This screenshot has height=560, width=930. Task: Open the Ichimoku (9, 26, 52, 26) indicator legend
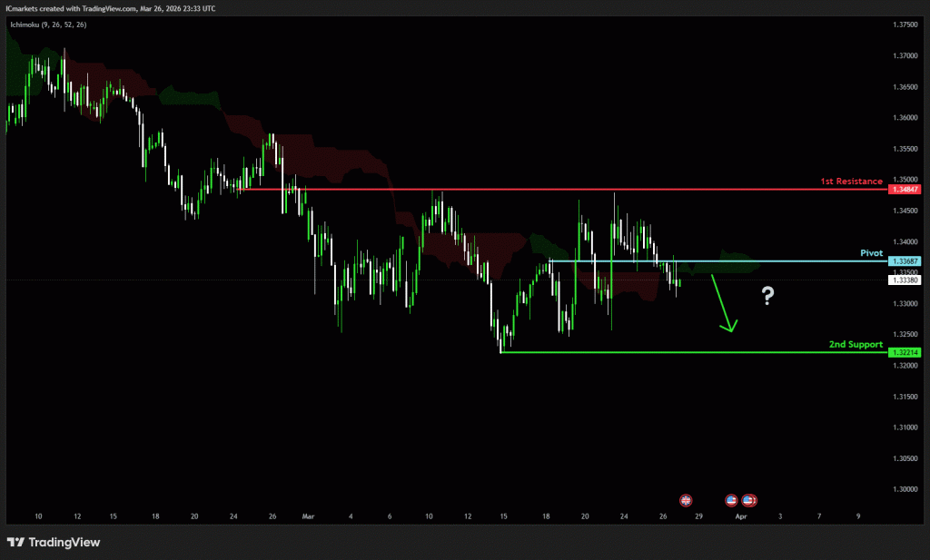click(x=48, y=25)
